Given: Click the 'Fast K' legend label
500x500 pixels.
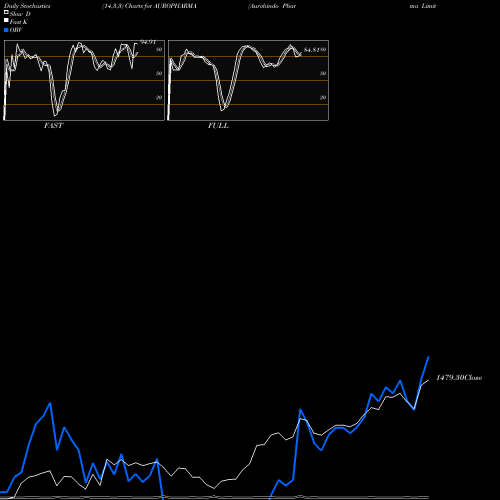Looking at the screenshot, I should [19, 22].
